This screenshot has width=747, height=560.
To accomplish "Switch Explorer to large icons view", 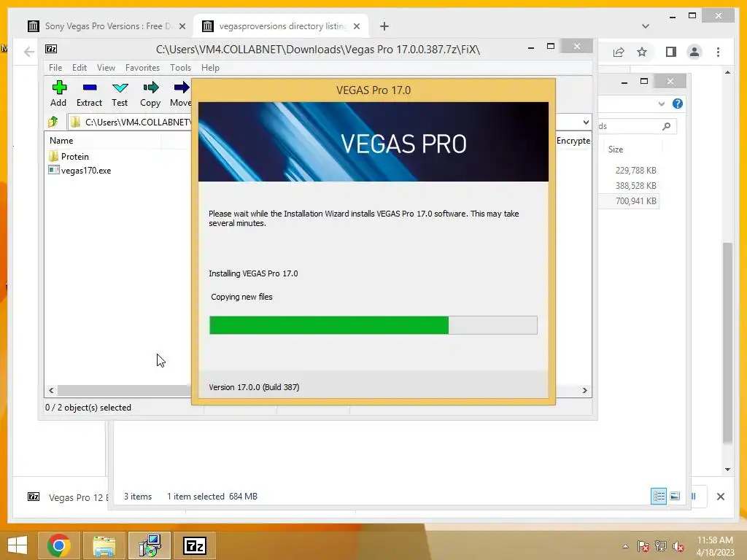I will coord(675,496).
